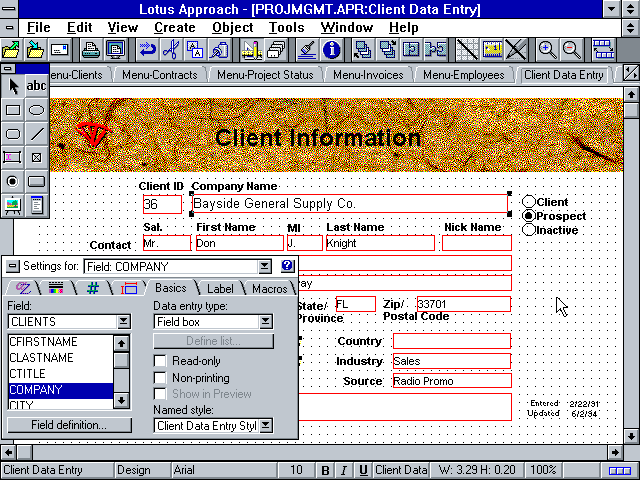Select the line drawing tool
Screen dimensions: 640x480
37,134
